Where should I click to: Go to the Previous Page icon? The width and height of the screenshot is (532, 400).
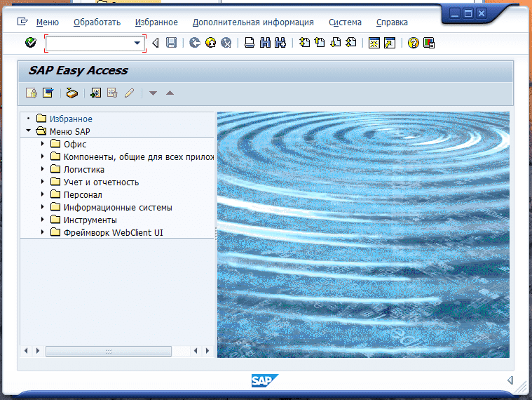pos(320,43)
